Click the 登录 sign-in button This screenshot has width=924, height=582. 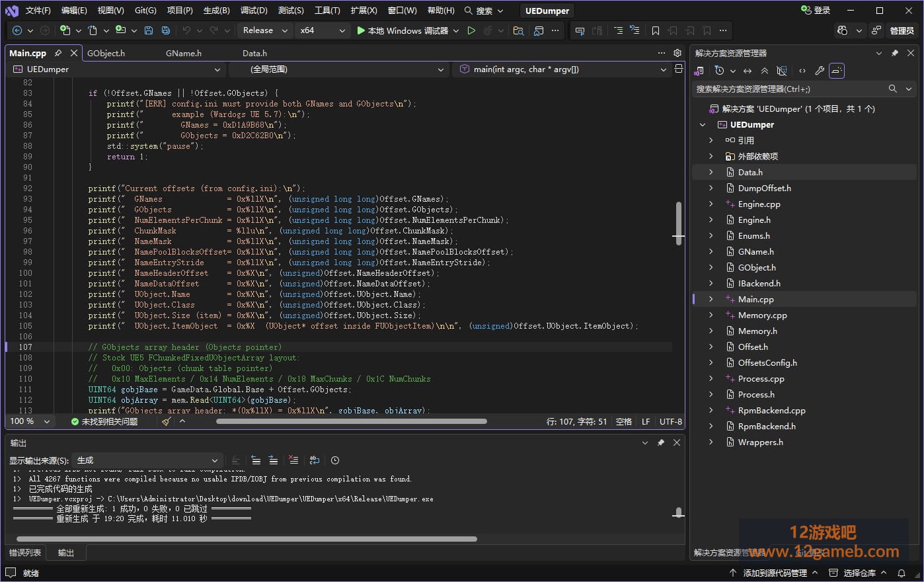816,11
